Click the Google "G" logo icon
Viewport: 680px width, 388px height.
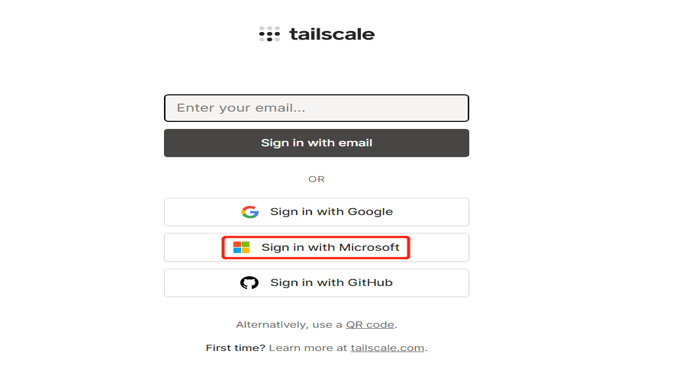[x=250, y=212]
